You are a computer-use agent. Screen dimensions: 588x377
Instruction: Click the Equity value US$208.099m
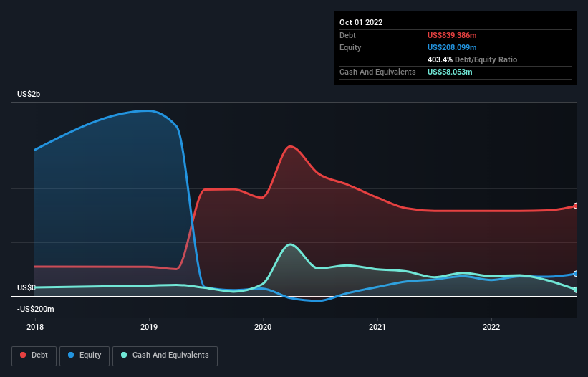[x=452, y=47]
